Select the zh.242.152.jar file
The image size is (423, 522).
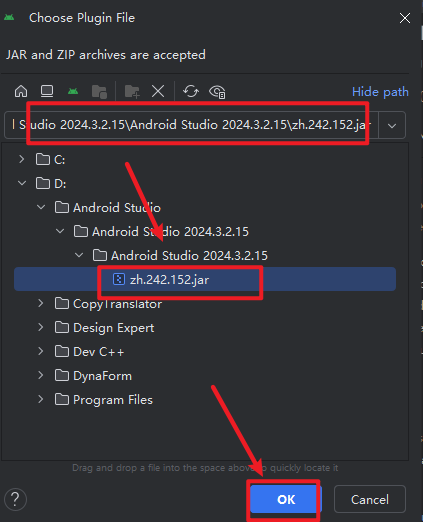[x=205, y=279]
